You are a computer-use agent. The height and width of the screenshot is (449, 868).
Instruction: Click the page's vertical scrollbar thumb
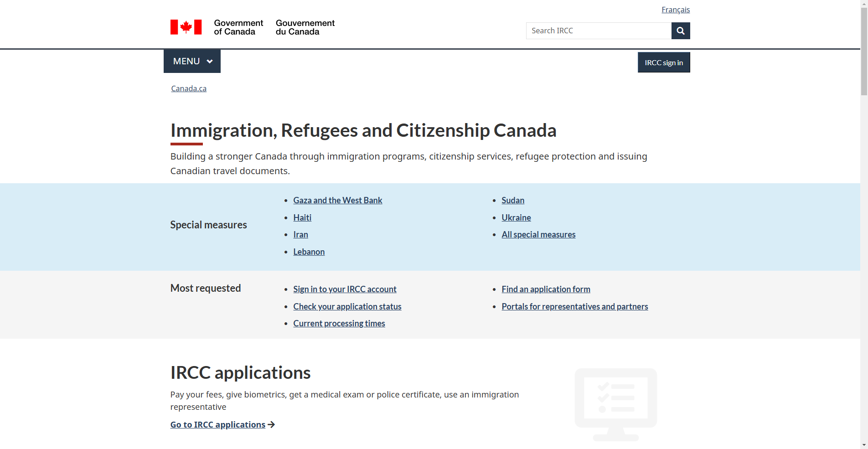[864, 50]
